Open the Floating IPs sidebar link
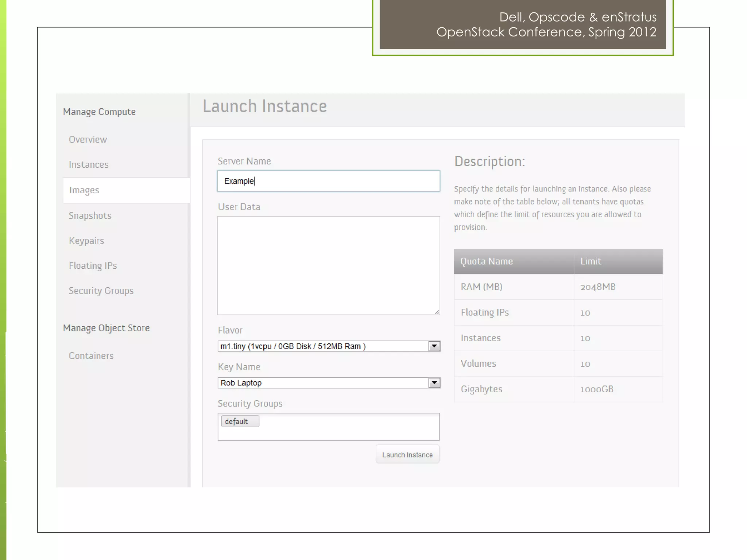 (x=93, y=266)
